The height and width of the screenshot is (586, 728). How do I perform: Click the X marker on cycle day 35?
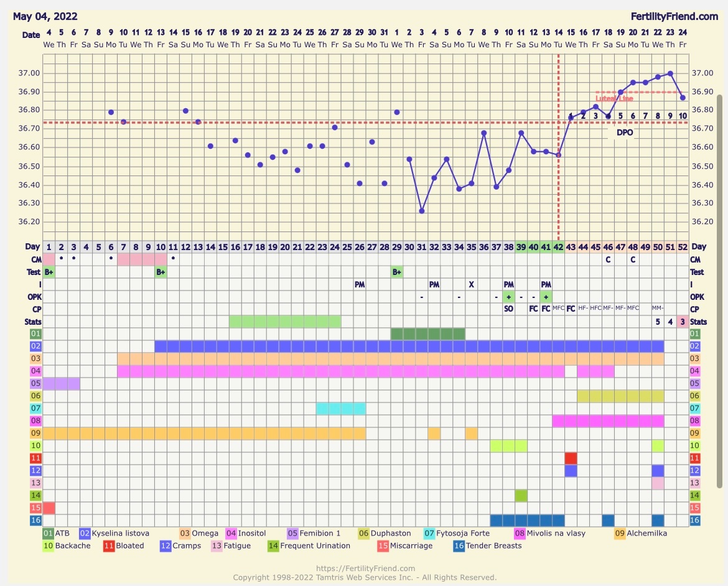471,284
